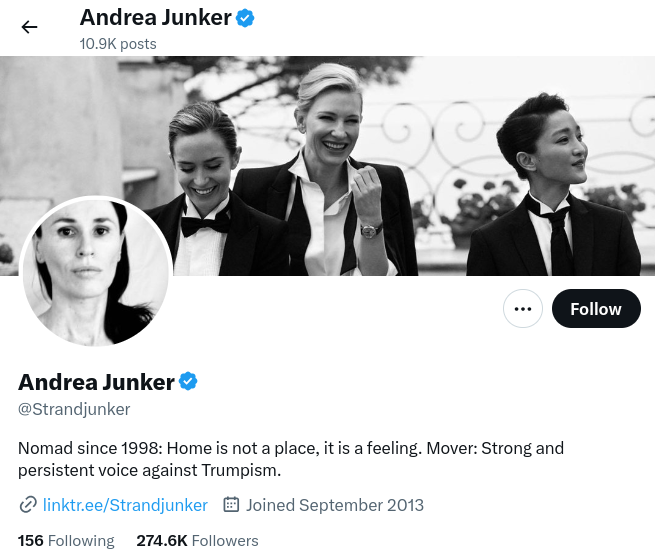Click the @Strandjunker handle
The image size is (655, 555).
tap(74, 409)
